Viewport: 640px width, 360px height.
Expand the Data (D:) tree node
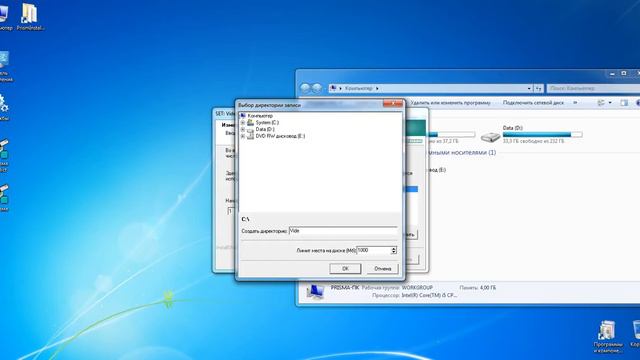[x=243, y=129]
